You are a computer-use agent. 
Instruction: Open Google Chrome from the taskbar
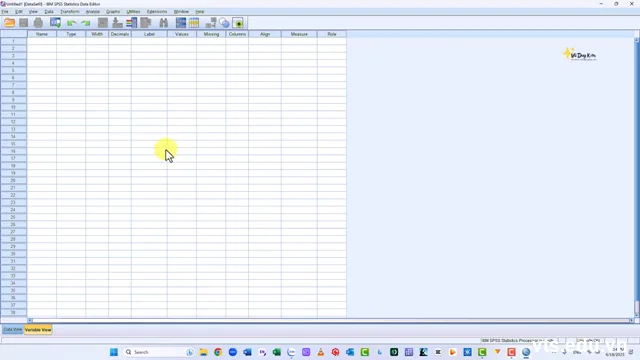tap(218, 352)
